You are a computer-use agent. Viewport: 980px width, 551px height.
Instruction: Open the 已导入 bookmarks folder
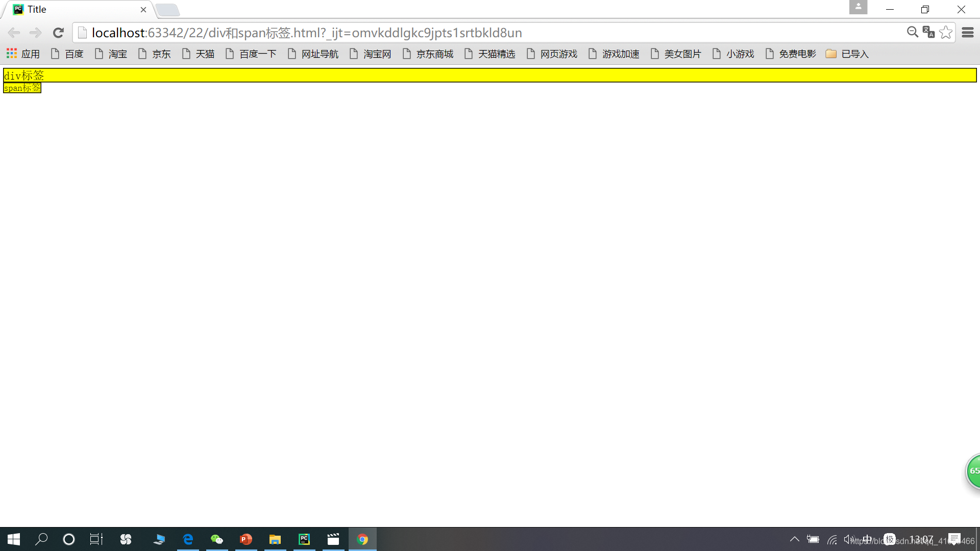tap(847, 54)
